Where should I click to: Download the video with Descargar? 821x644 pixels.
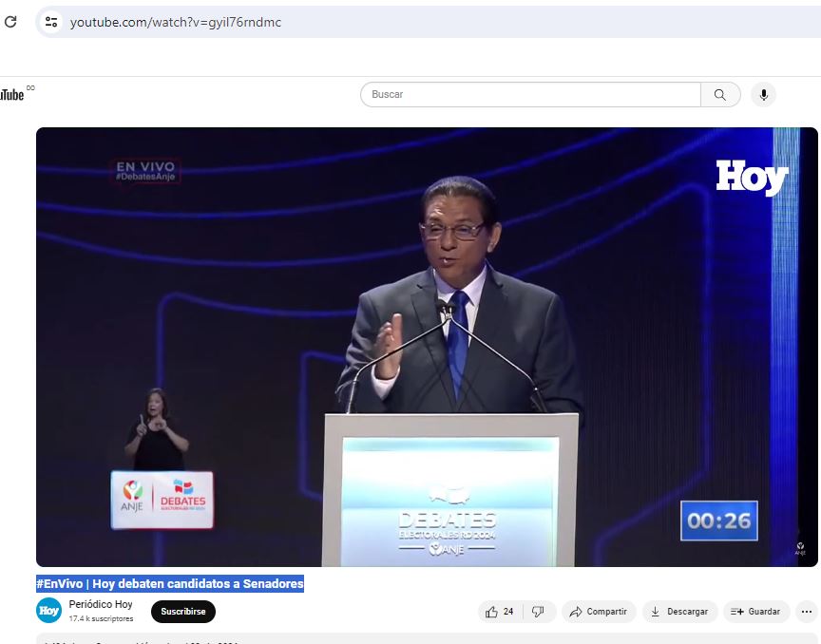point(679,612)
